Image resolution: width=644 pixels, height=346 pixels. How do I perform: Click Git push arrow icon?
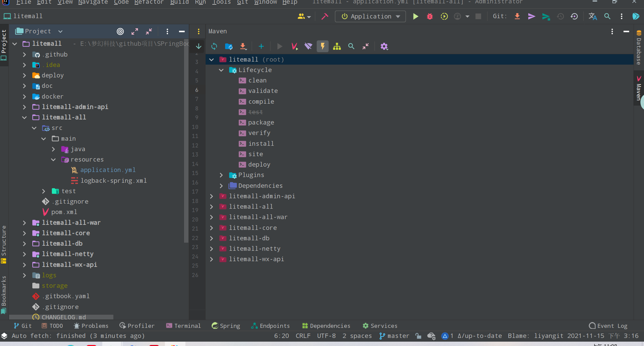[x=532, y=16]
